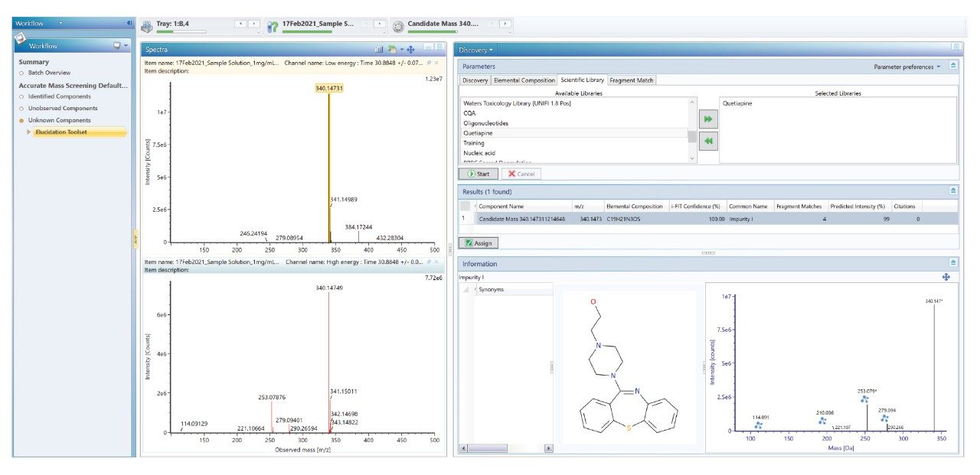This screenshot has height=475, width=980.
Task: Open the Discovery dropdown menu
Action: (476, 50)
